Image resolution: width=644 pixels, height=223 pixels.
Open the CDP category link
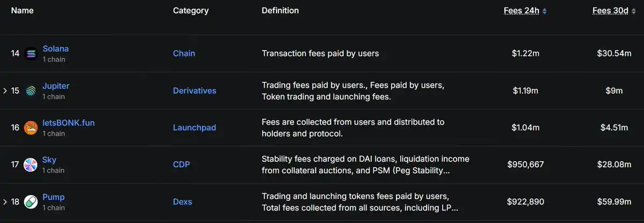click(x=182, y=165)
